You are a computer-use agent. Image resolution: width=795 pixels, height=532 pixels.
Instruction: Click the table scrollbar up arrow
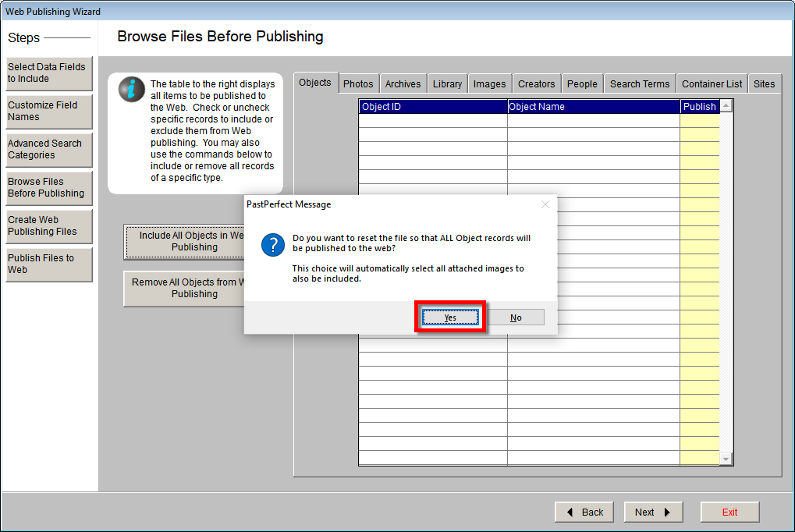coord(726,106)
